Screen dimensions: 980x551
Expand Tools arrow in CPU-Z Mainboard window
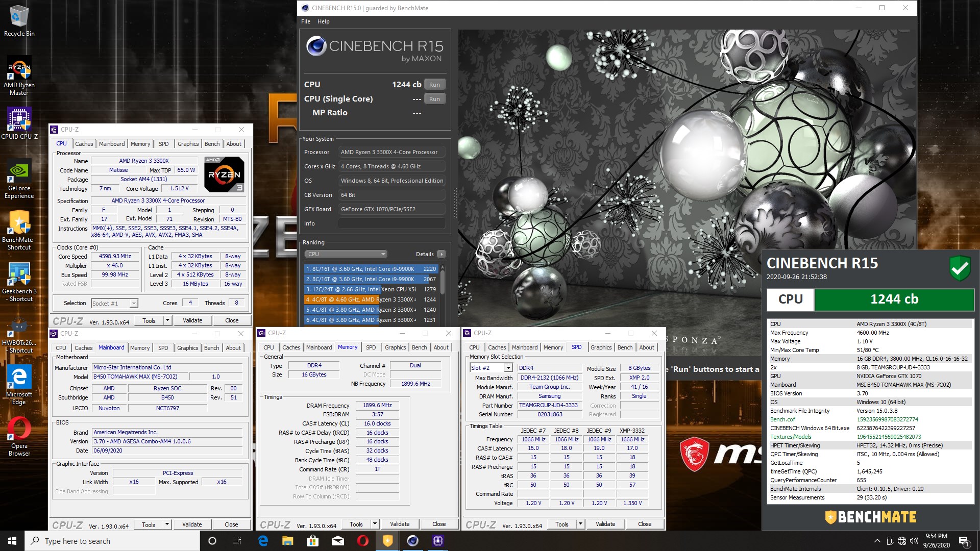(x=167, y=524)
